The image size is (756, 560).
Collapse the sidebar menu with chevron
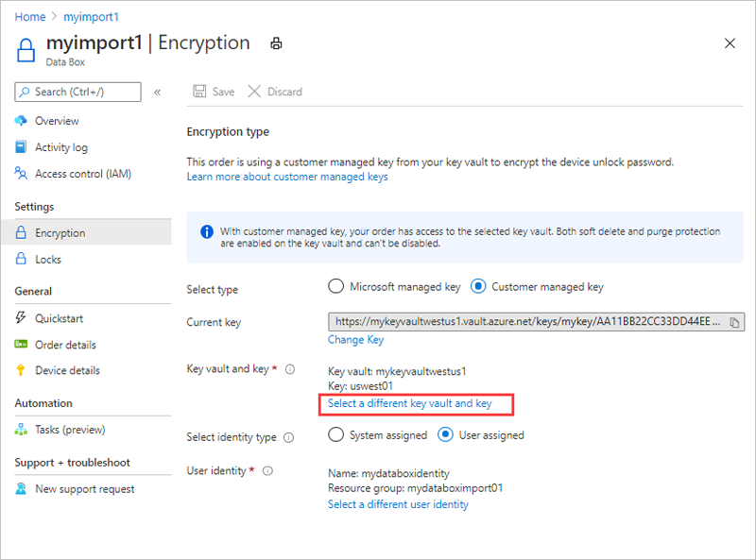pos(158,92)
